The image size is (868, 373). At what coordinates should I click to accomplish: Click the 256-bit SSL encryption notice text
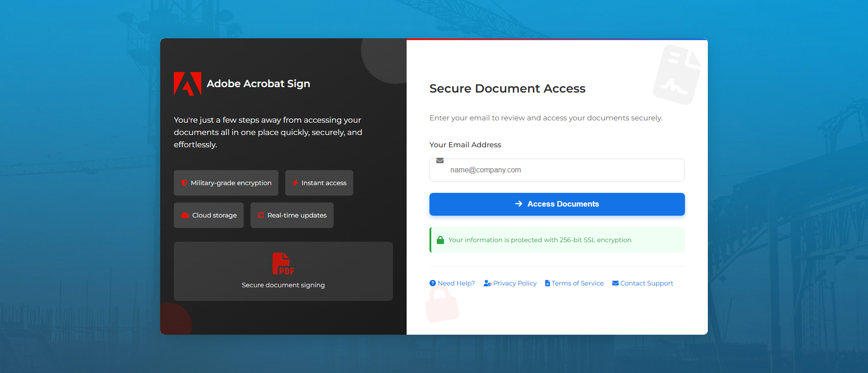540,240
